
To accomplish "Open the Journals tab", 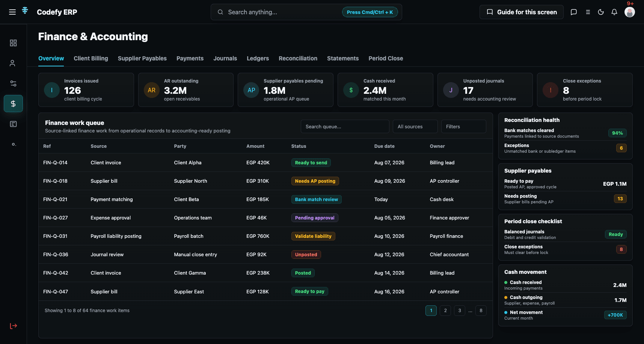I will (x=225, y=59).
